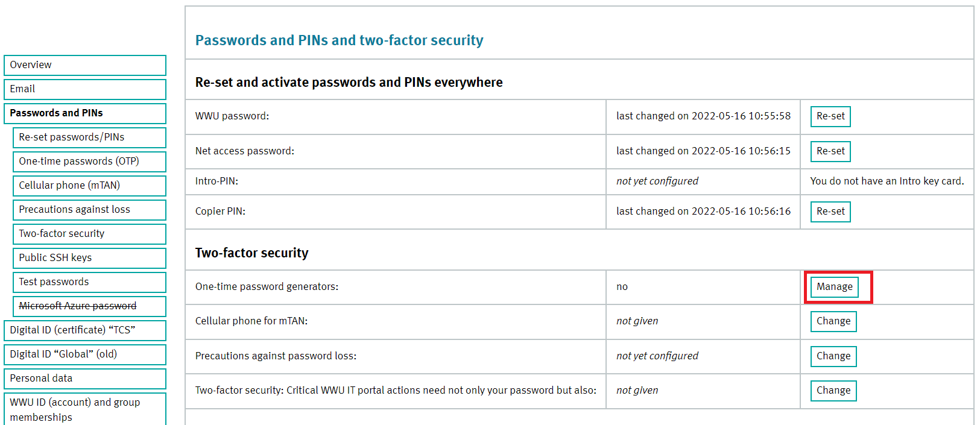Change cellular phone for mTAN

[833, 321]
